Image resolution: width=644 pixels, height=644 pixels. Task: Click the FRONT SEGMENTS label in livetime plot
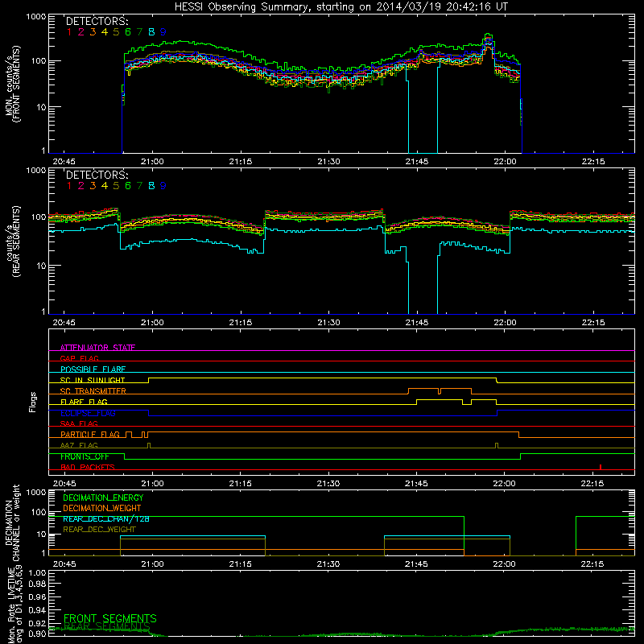click(110, 618)
